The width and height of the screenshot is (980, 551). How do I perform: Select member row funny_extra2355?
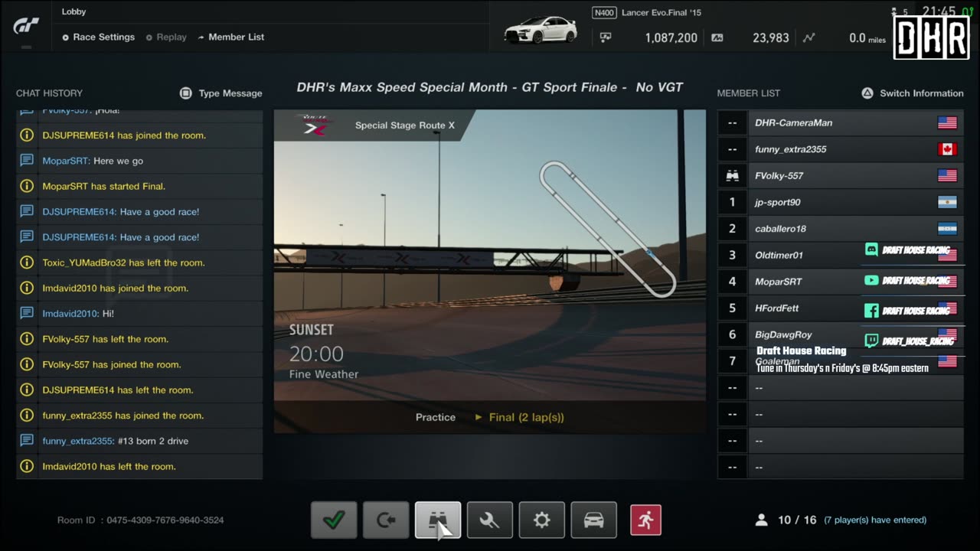(841, 149)
